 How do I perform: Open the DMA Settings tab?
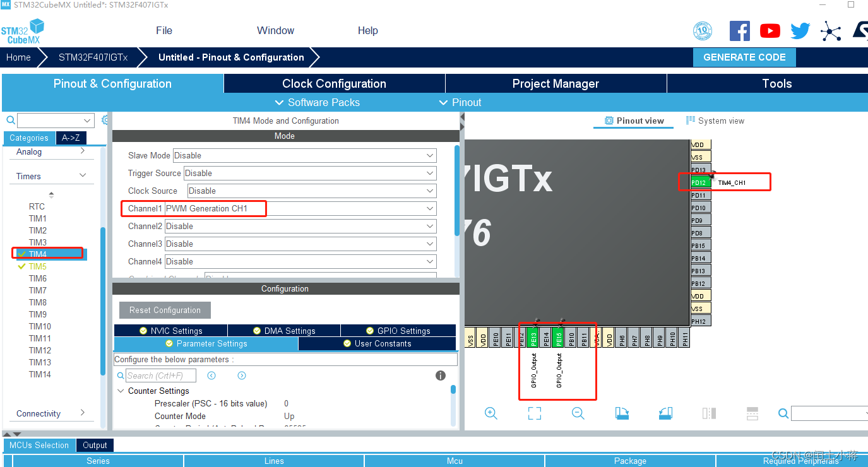click(283, 331)
